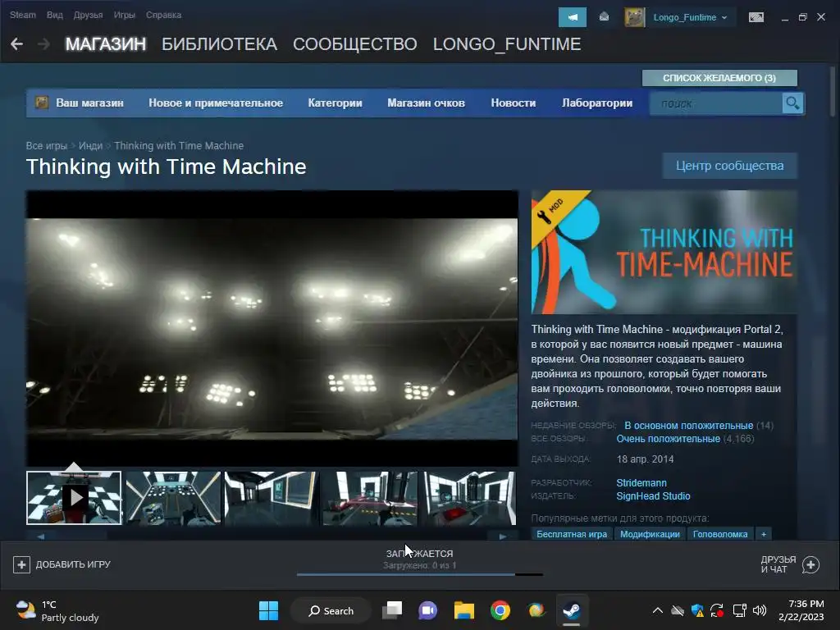Open the inbox envelope icon

(604, 17)
